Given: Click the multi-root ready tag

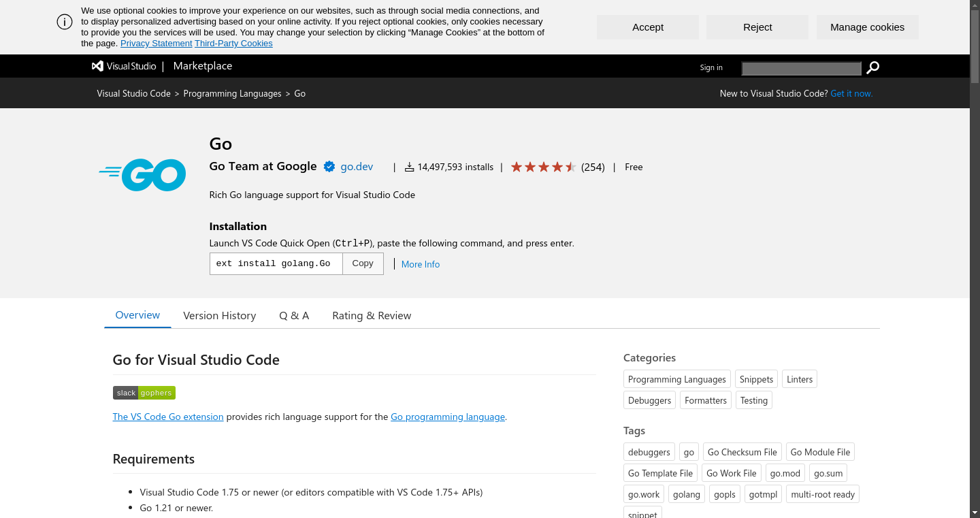Looking at the screenshot, I should point(823,494).
